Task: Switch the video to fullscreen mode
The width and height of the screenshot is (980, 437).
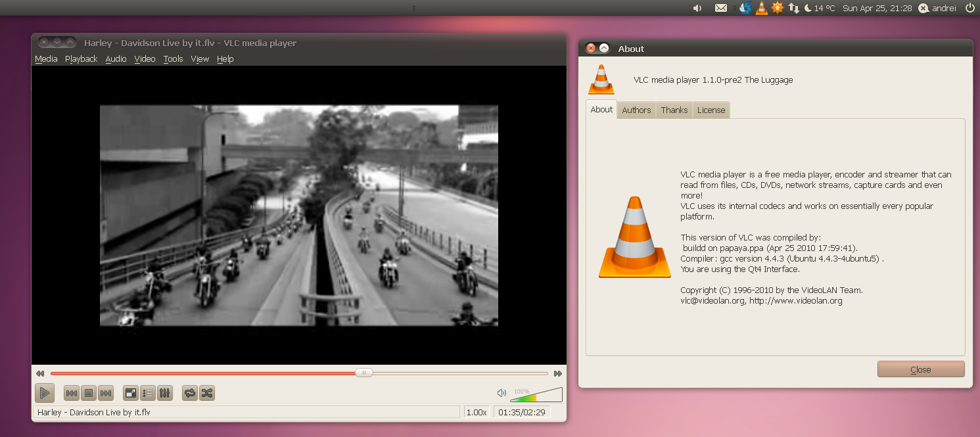Action: point(131,393)
